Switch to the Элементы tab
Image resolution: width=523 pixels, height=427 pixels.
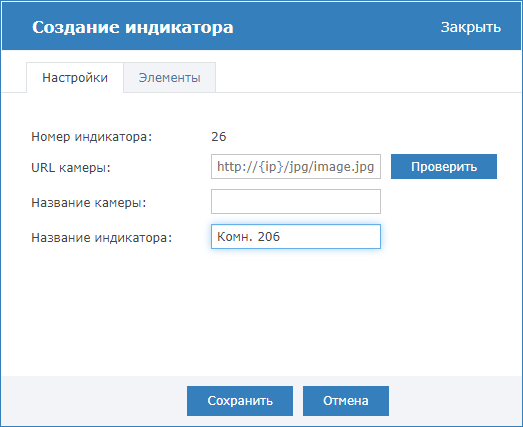[169, 78]
